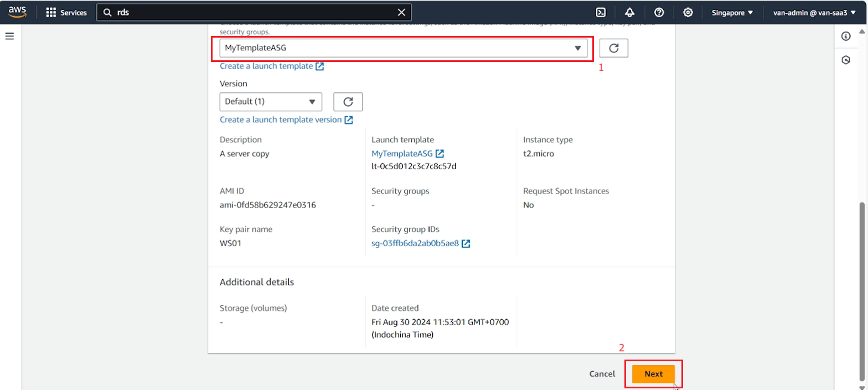Image resolution: width=868 pixels, height=390 pixels.
Task: Clear the search box with X icon
Action: 401,13
